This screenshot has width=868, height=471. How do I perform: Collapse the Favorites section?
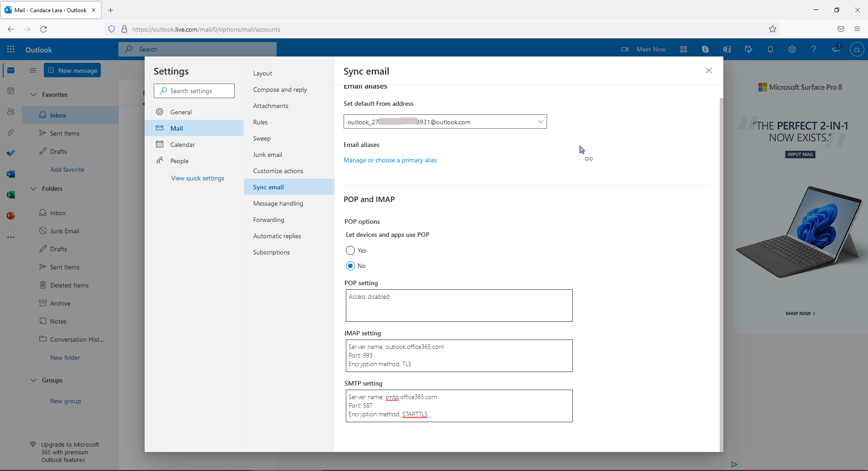pyautogui.click(x=33, y=94)
